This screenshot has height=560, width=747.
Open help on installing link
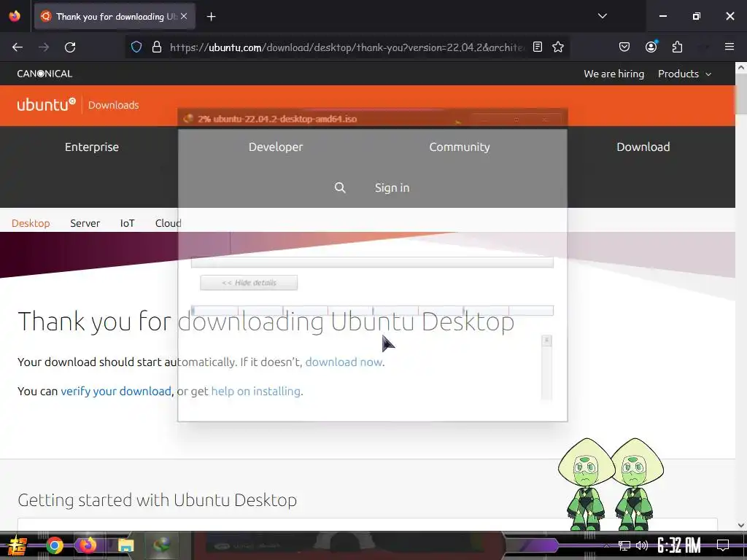(x=256, y=392)
